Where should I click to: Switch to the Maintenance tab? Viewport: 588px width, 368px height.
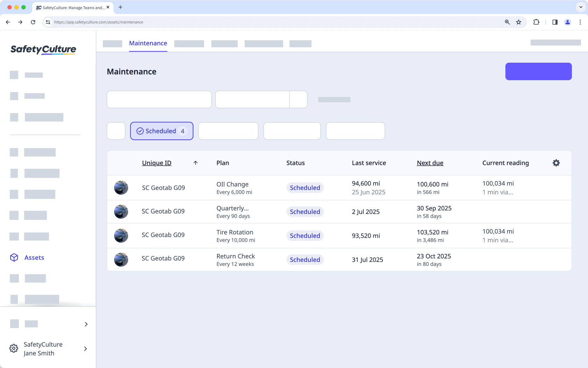pos(148,43)
